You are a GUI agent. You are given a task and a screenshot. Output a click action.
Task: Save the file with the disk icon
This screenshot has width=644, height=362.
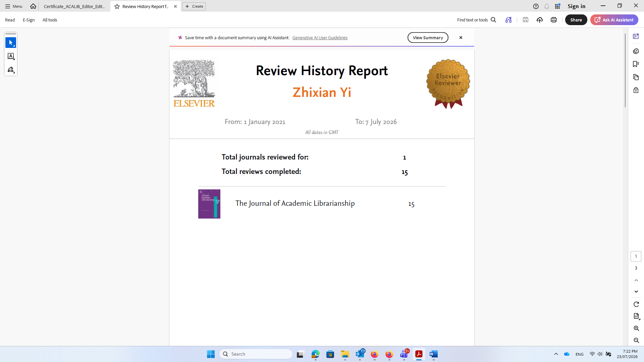point(526,20)
